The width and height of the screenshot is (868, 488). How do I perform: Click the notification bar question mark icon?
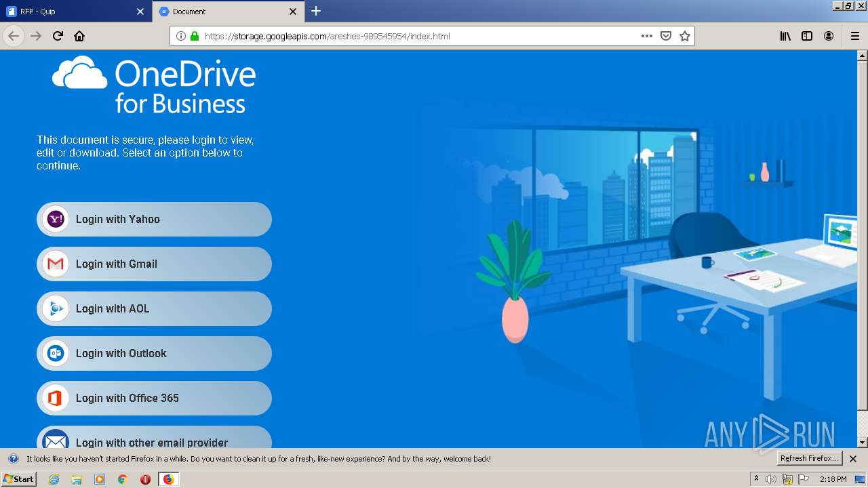(13, 459)
